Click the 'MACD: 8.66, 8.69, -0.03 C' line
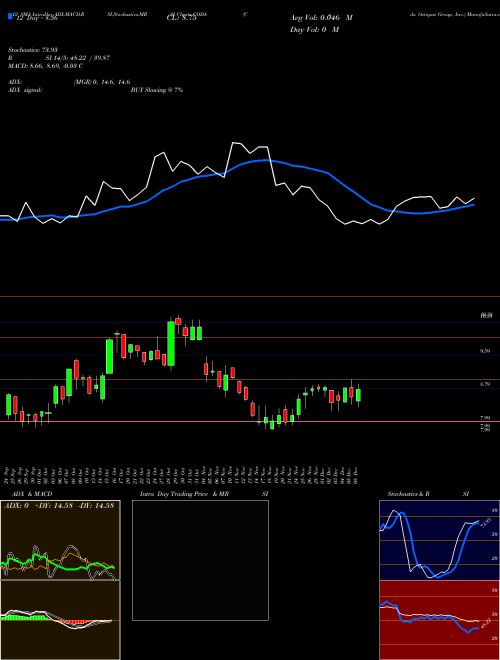Screen dimensions: 500x660 coord(45,66)
